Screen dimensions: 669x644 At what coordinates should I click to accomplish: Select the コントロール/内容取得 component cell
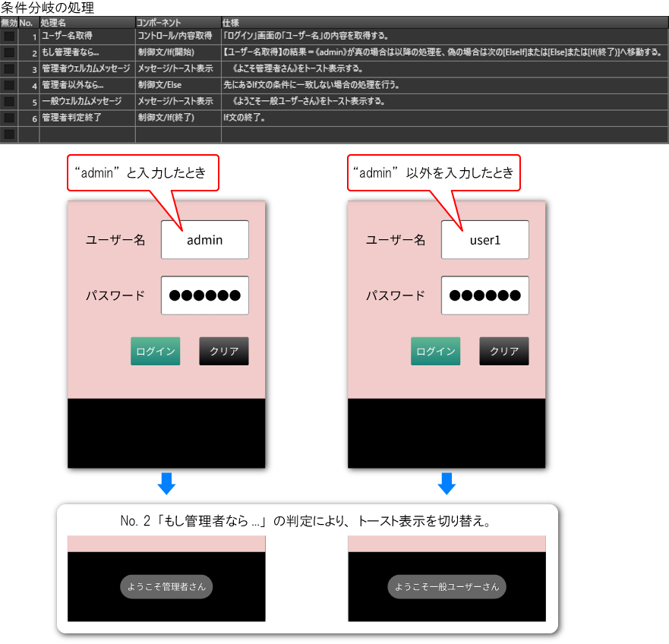point(178,36)
